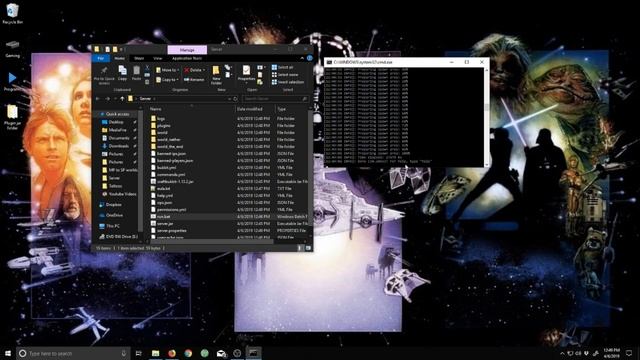Open the Windows Start menu
Image resolution: width=640 pixels, height=360 pixels.
pyautogui.click(x=8, y=353)
